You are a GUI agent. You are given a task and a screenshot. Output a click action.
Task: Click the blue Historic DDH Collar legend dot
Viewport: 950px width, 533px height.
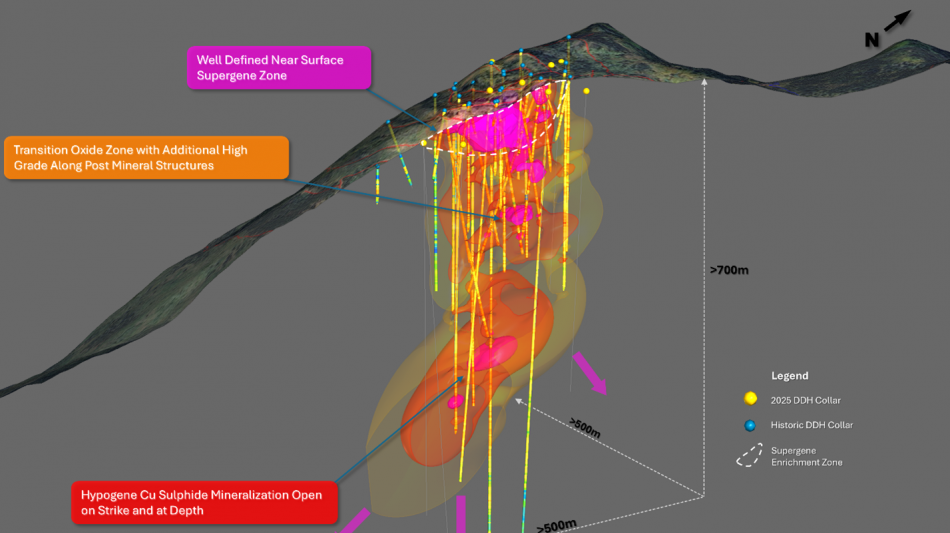[x=750, y=425]
